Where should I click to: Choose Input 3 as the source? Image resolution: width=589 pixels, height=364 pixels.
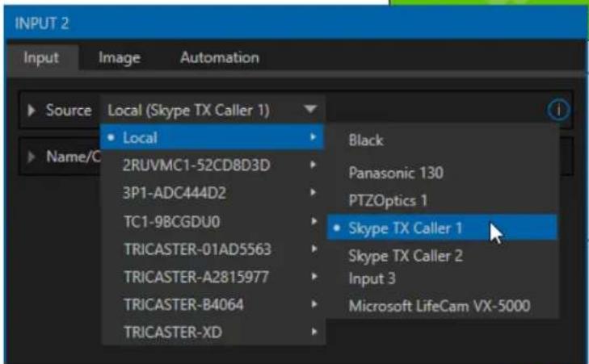(x=443, y=278)
